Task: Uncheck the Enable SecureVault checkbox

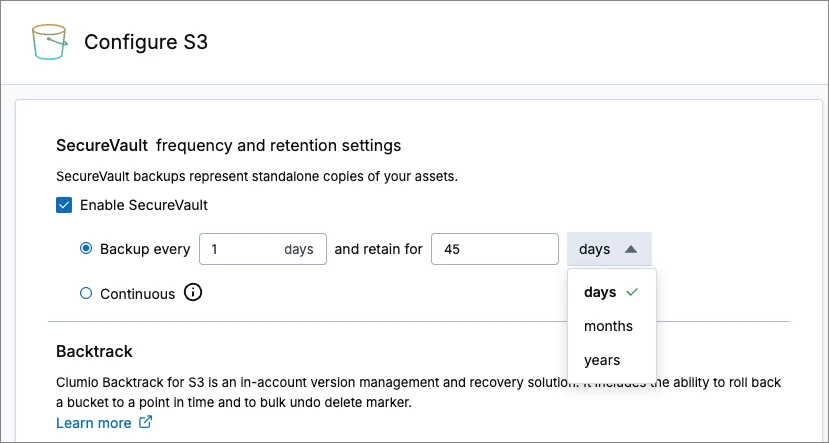Action: point(64,205)
